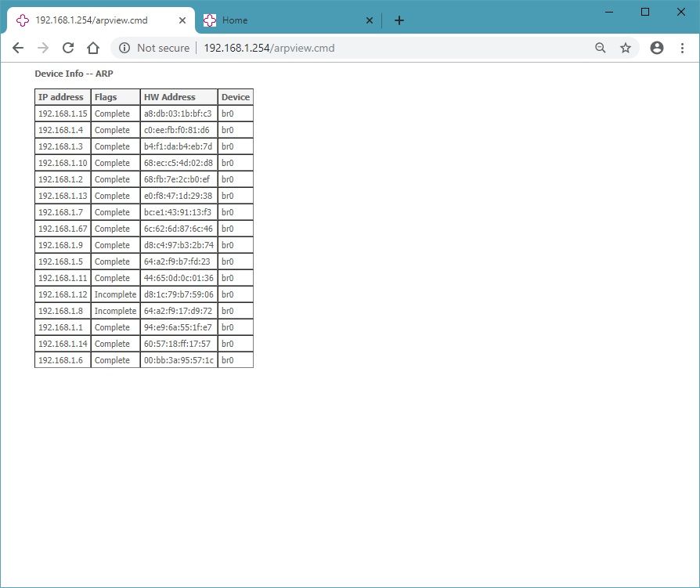The width and height of the screenshot is (700, 588).
Task: Open the zoom magnifier icon in address bar
Action: click(x=601, y=48)
